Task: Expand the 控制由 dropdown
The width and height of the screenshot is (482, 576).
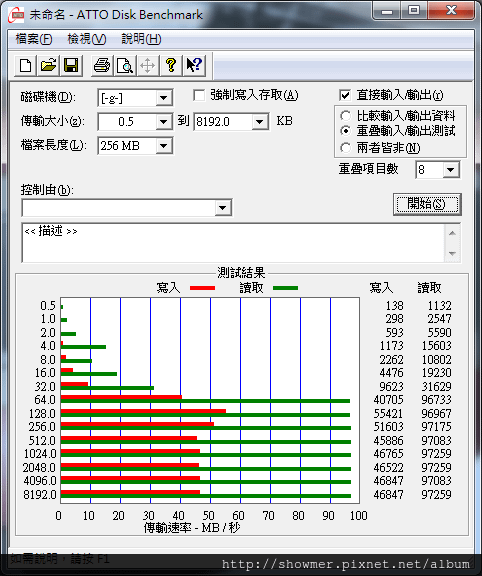Action: point(223,208)
